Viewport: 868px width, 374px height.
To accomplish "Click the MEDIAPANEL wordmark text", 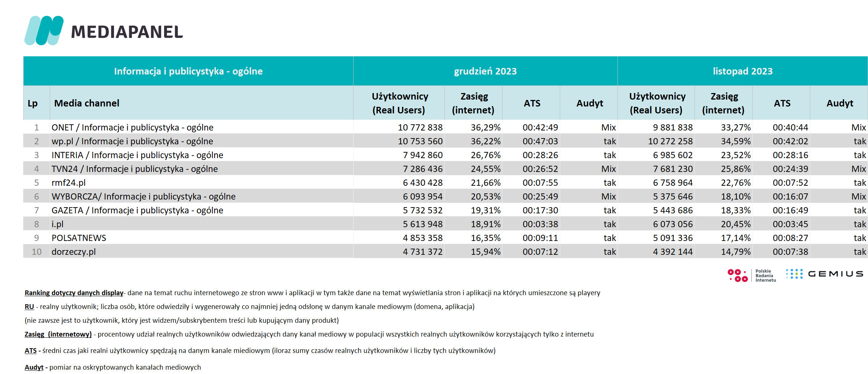I will [x=127, y=32].
